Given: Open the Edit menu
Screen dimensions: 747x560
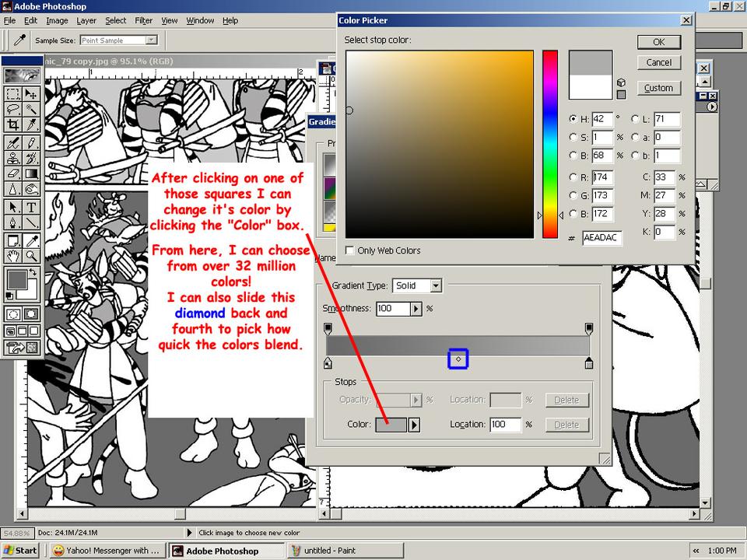Looking at the screenshot, I should tap(30, 20).
